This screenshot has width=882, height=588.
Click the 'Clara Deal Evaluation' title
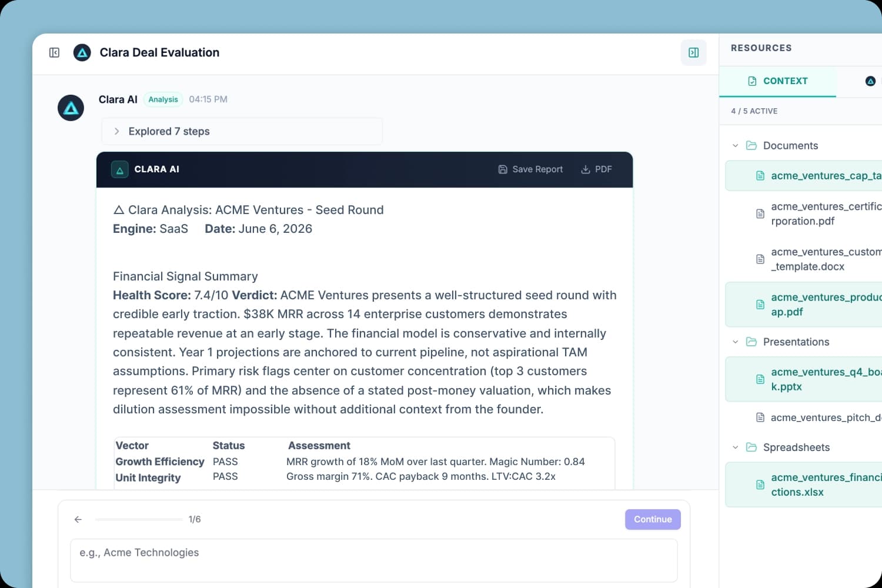[x=159, y=52]
